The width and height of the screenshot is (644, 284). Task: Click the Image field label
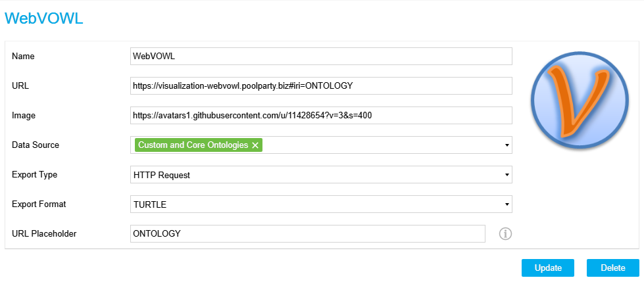coord(24,116)
